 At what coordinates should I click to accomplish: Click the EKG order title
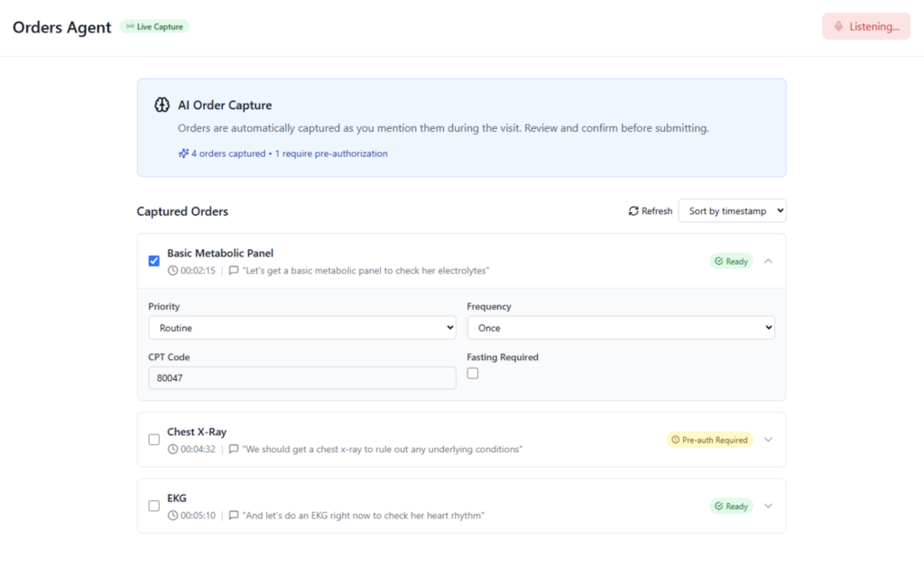click(177, 498)
